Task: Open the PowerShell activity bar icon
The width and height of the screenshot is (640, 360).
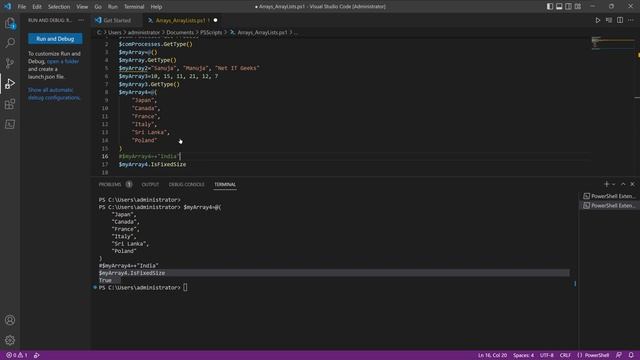Action: pyautogui.click(x=10, y=124)
